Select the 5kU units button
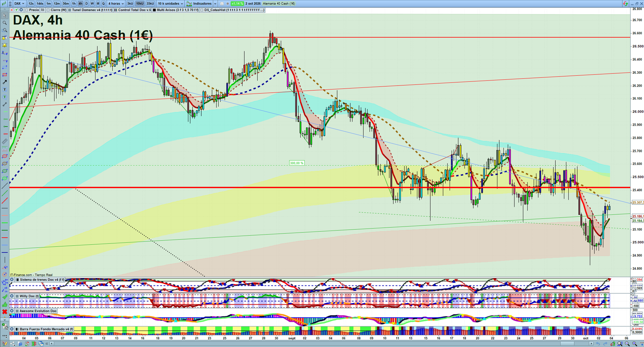 [x=130, y=3]
